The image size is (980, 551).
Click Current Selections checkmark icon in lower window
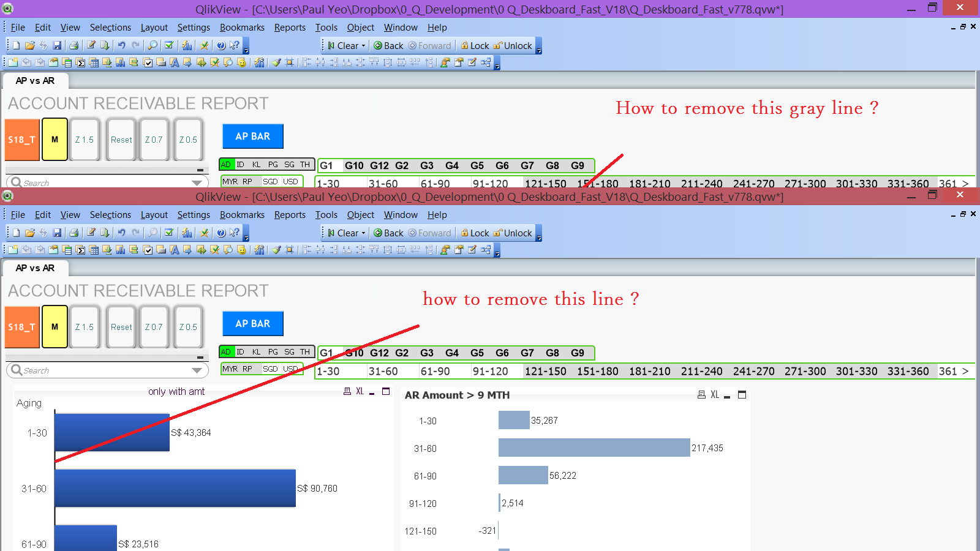169,233
